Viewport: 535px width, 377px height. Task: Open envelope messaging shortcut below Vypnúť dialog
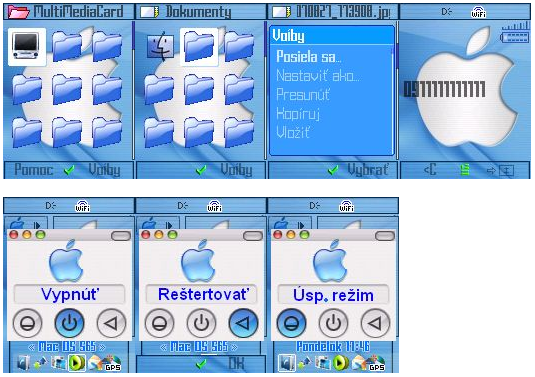tap(95, 364)
